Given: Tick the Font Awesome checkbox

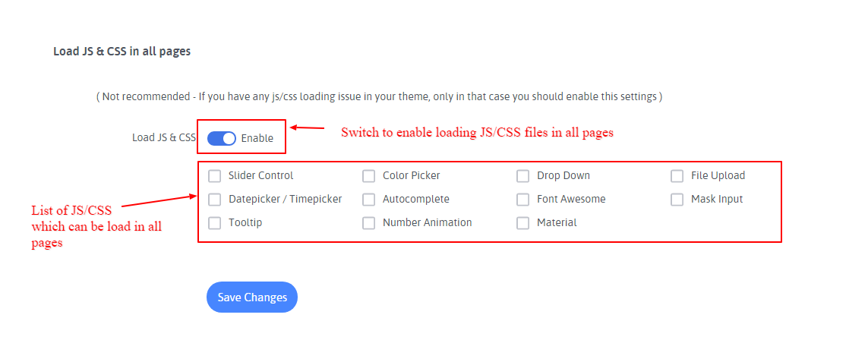Looking at the screenshot, I should tap(523, 200).
